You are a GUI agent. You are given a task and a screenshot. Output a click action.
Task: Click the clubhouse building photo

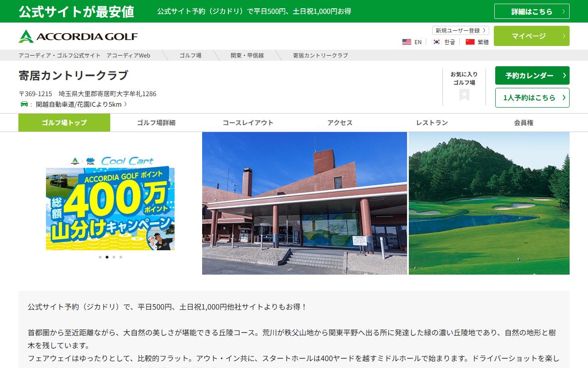tap(305, 203)
